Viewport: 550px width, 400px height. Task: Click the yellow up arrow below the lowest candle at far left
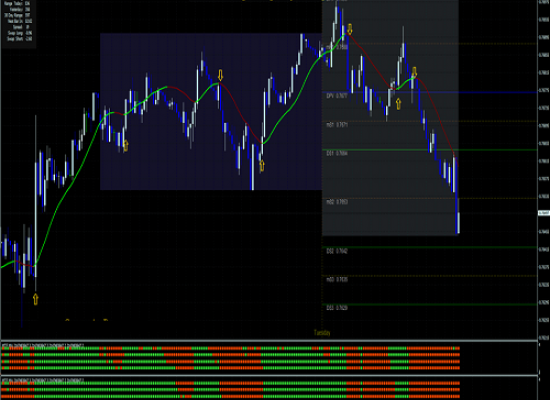tap(35, 299)
